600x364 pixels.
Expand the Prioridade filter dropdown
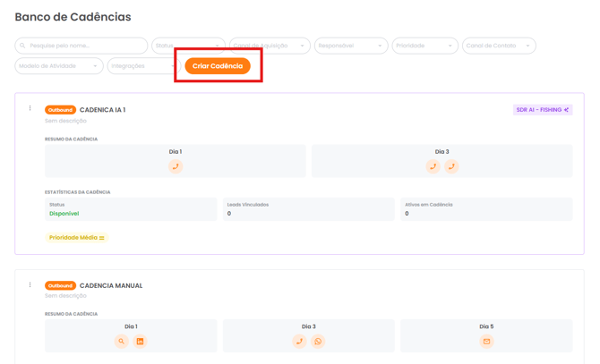424,46
